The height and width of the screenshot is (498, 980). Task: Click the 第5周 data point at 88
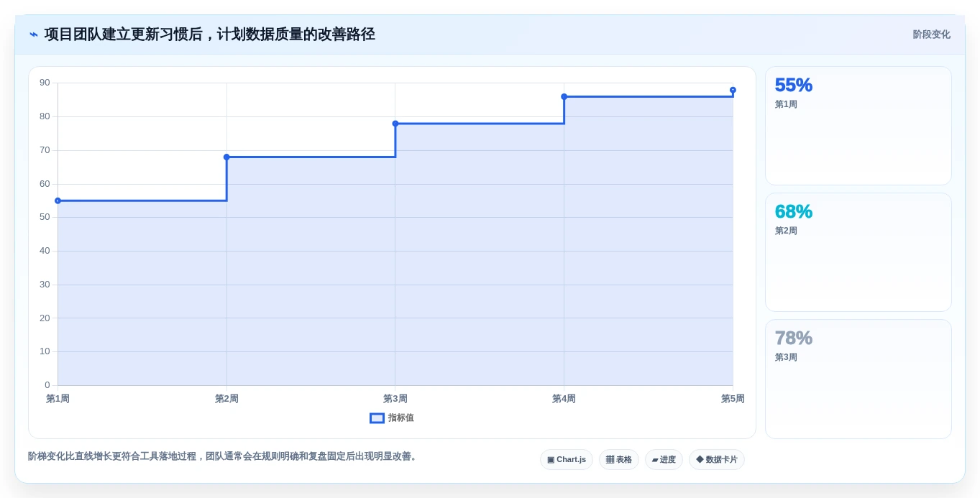click(x=733, y=90)
